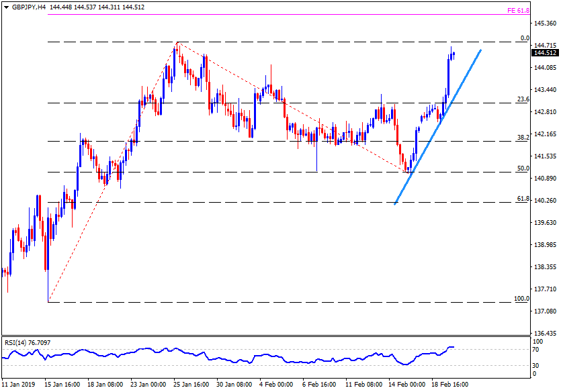Click the 18 Feb 16:00 time label
The height and width of the screenshot is (392, 561).
click(x=449, y=385)
